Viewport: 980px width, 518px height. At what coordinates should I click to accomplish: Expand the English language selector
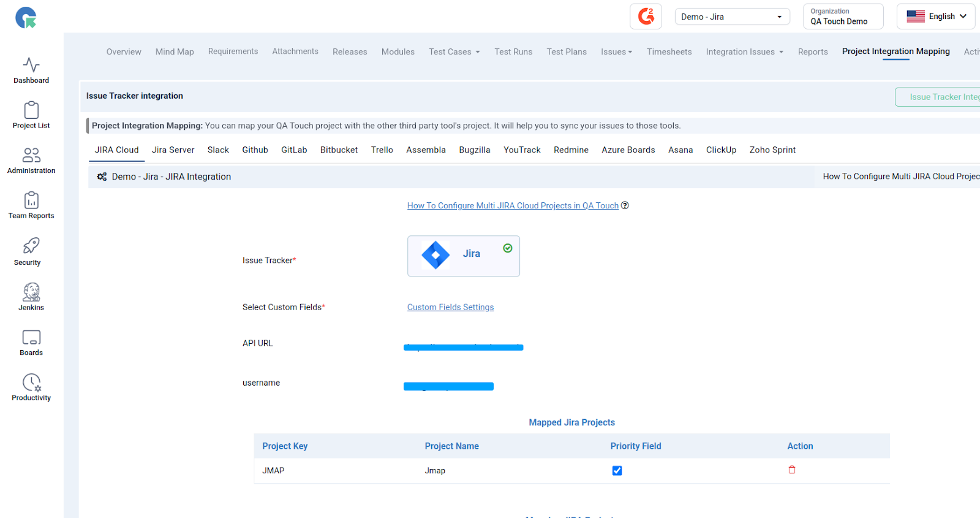click(x=935, y=17)
